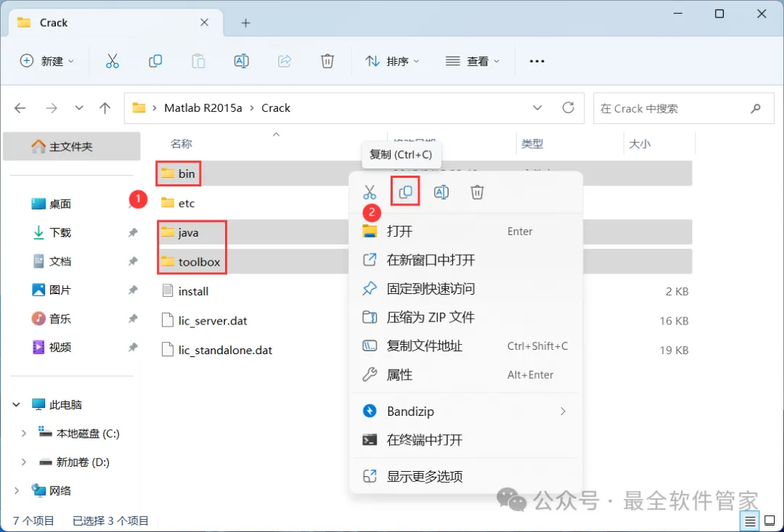Choose 固定到快速访问
This screenshot has width=784, height=532.
point(465,289)
